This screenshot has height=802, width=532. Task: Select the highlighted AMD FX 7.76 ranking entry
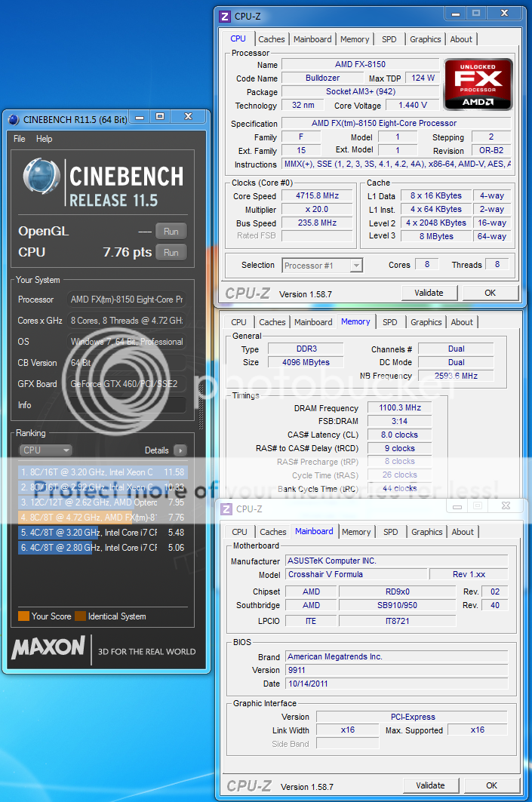click(102, 517)
